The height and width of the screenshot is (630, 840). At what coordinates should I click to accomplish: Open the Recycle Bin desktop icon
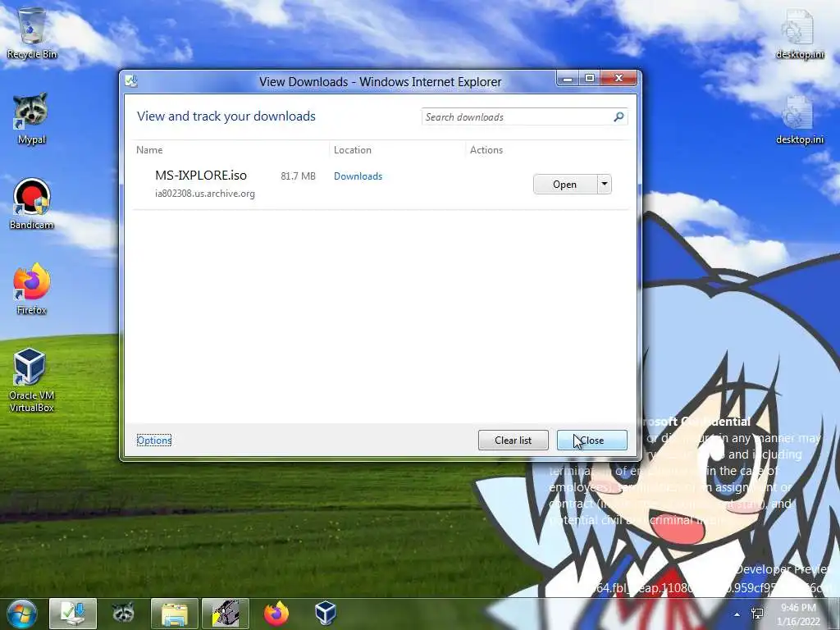coord(32,32)
